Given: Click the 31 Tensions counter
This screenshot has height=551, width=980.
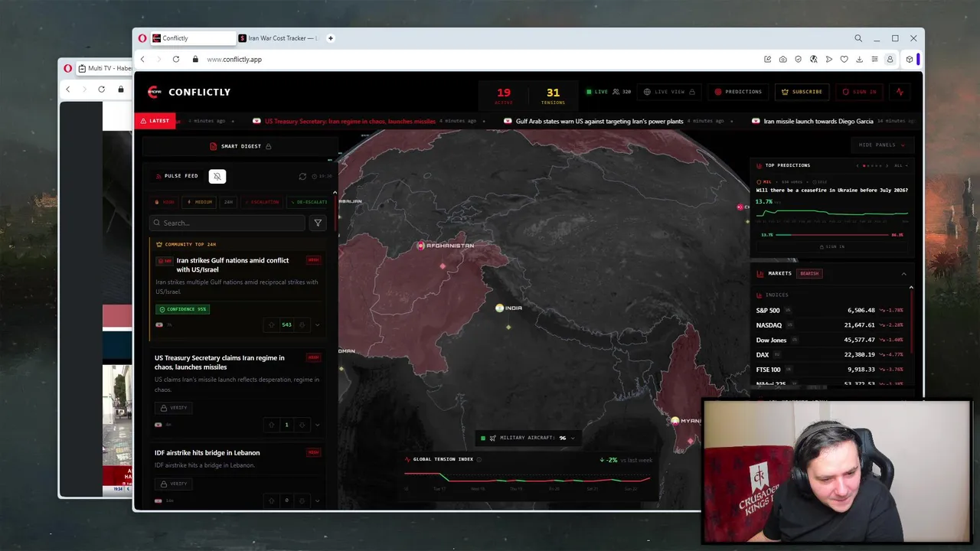Looking at the screenshot, I should (553, 96).
